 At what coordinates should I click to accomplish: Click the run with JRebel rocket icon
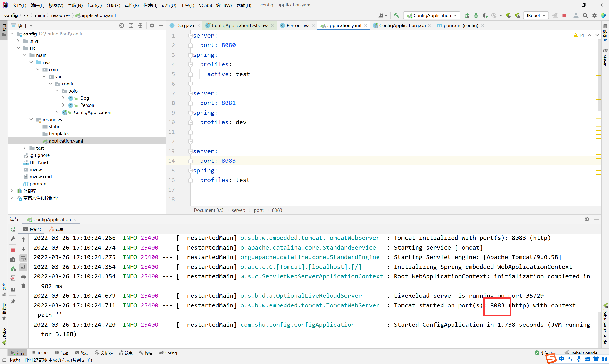point(508,15)
